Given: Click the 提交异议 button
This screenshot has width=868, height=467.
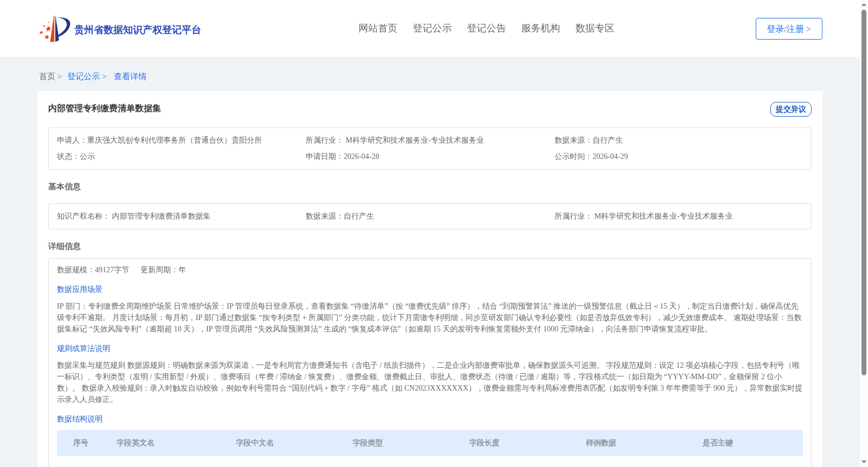Looking at the screenshot, I should click(790, 109).
